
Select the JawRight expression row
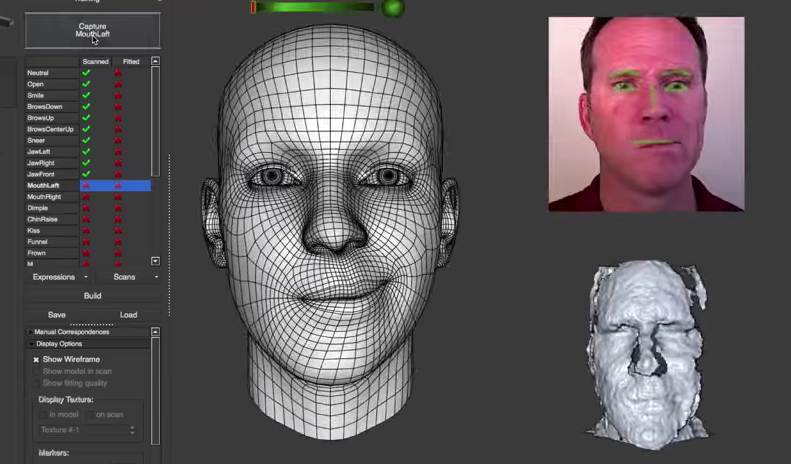pos(88,163)
